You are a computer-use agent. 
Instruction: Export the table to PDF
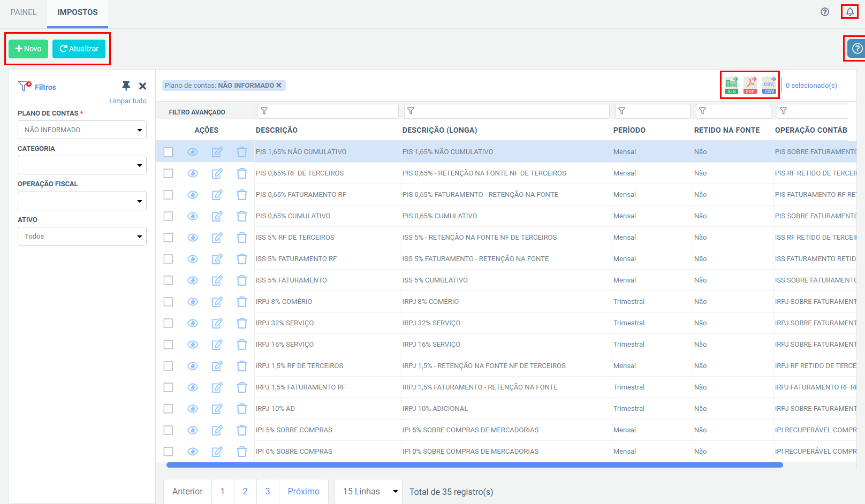click(750, 85)
